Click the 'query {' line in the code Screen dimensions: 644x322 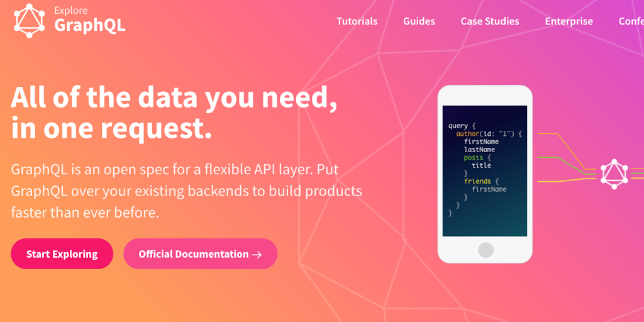pos(462,126)
